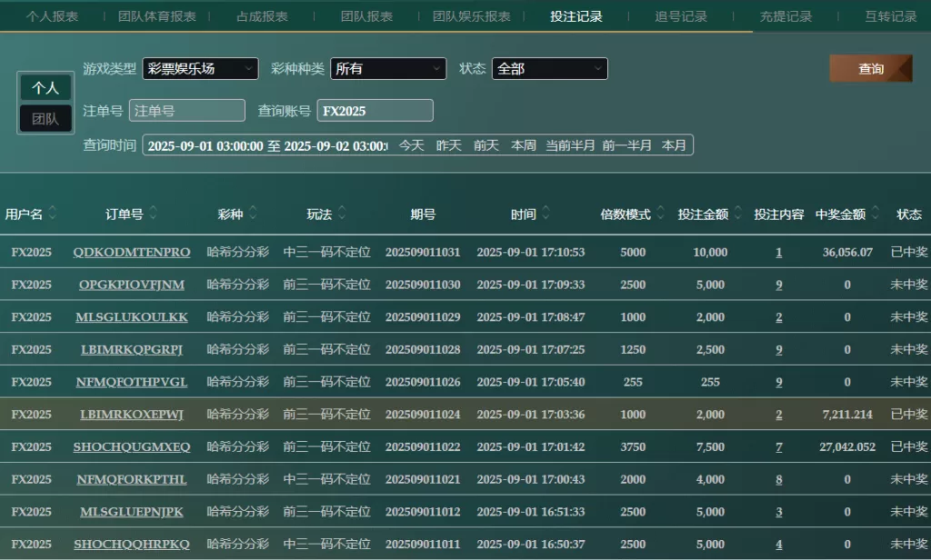This screenshot has height=560, width=931.
Task: Open the 彩种种类 dropdown showing 所有
Action: [x=388, y=69]
